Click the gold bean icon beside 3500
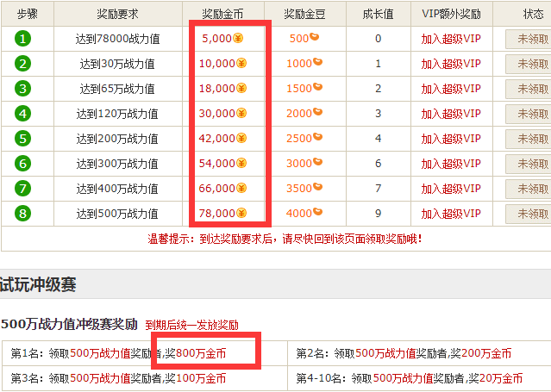Screen dimensions: 551x392 coord(317,186)
